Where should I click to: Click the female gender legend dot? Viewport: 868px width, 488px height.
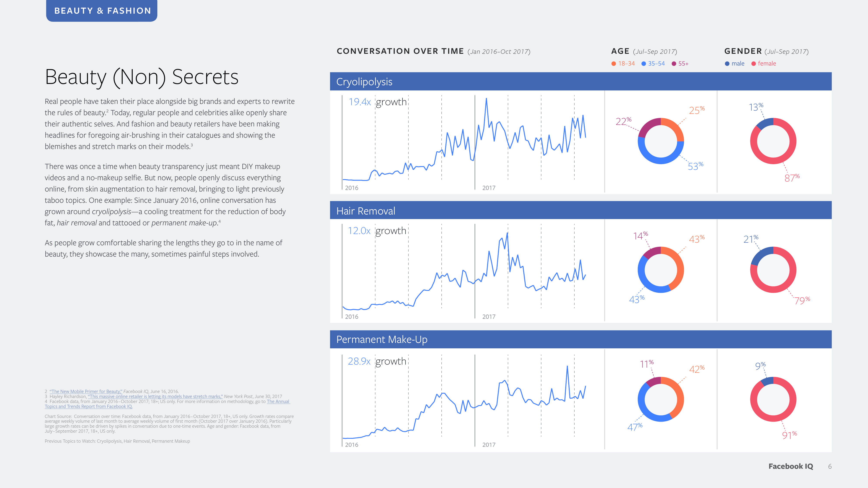pyautogui.click(x=753, y=64)
